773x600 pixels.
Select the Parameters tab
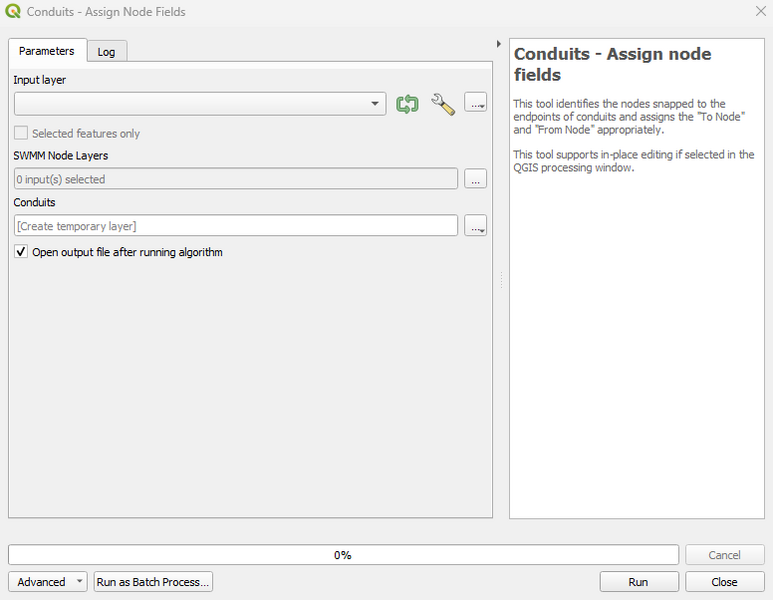(47, 51)
